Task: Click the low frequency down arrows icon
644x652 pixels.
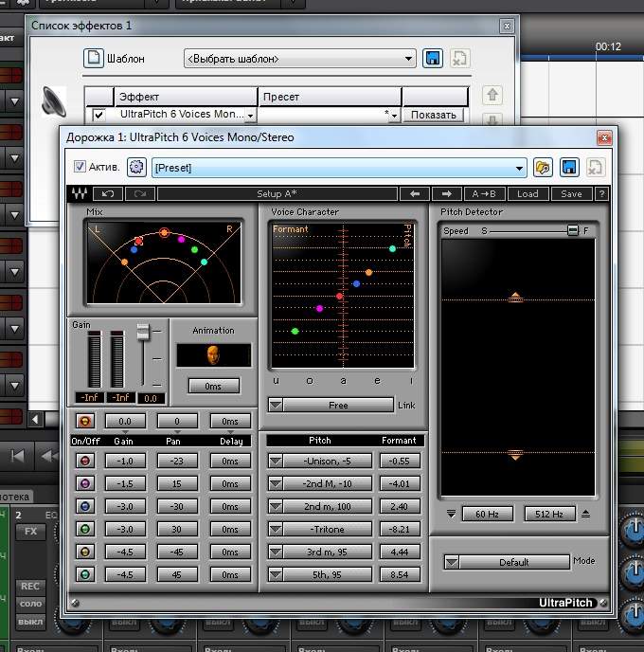Action: tap(451, 514)
